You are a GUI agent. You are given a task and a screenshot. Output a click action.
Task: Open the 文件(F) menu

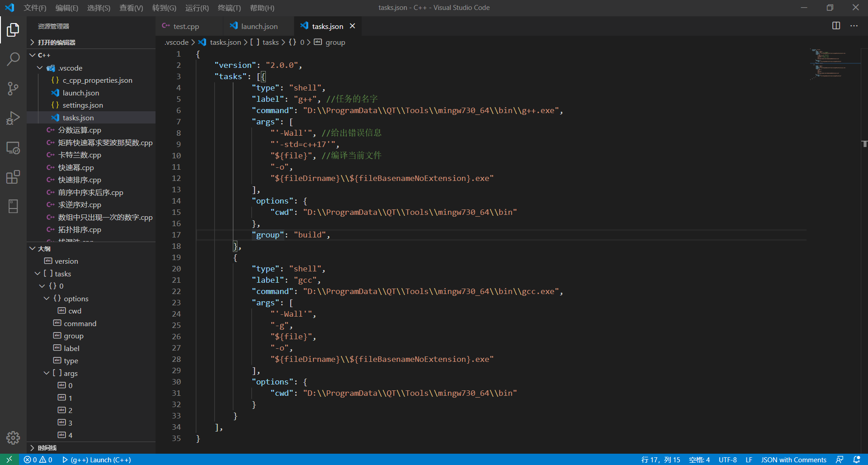(35, 8)
